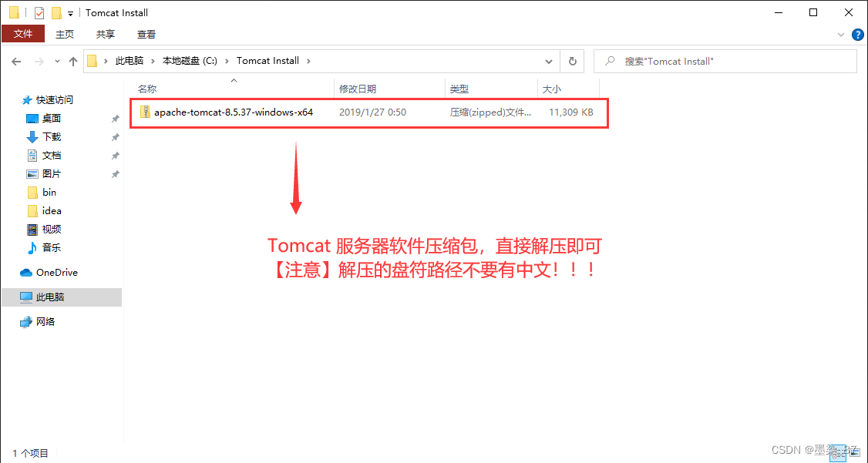Open 视频 in navigation pane
This screenshot has height=463, width=868.
52,229
